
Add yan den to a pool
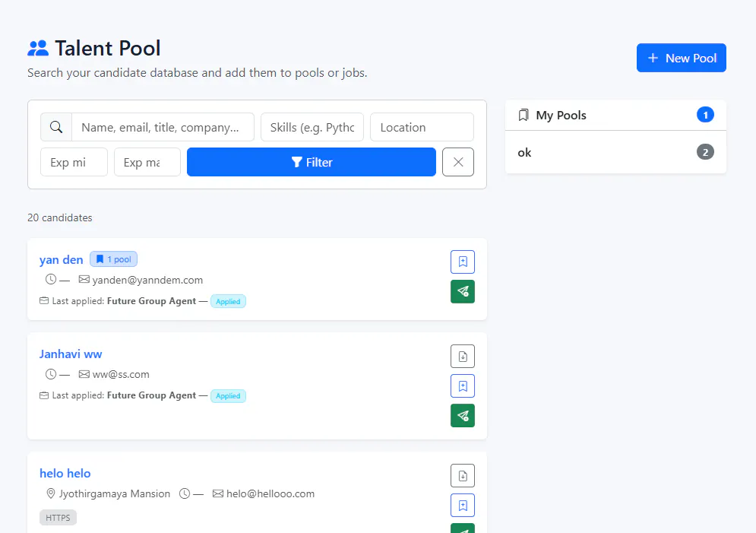tap(463, 262)
